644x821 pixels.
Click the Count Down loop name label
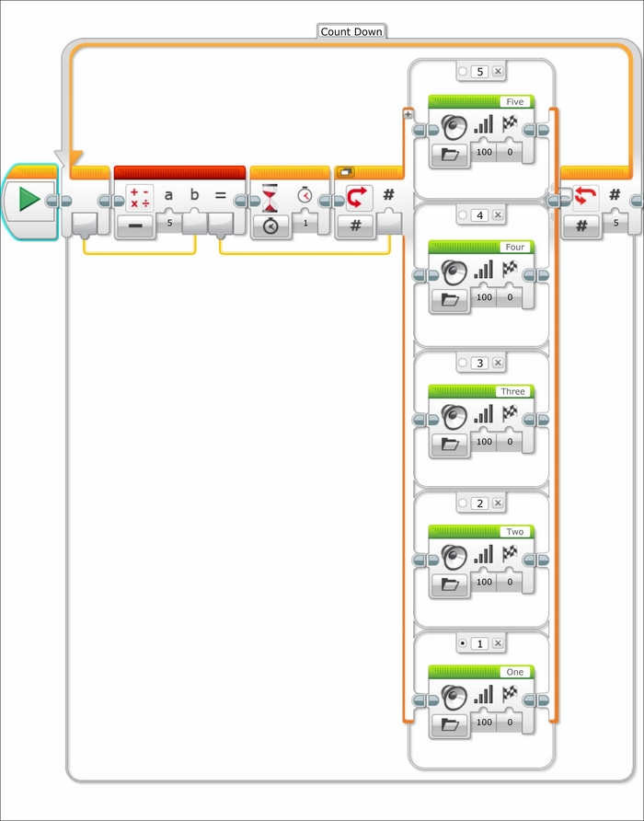pyautogui.click(x=351, y=31)
